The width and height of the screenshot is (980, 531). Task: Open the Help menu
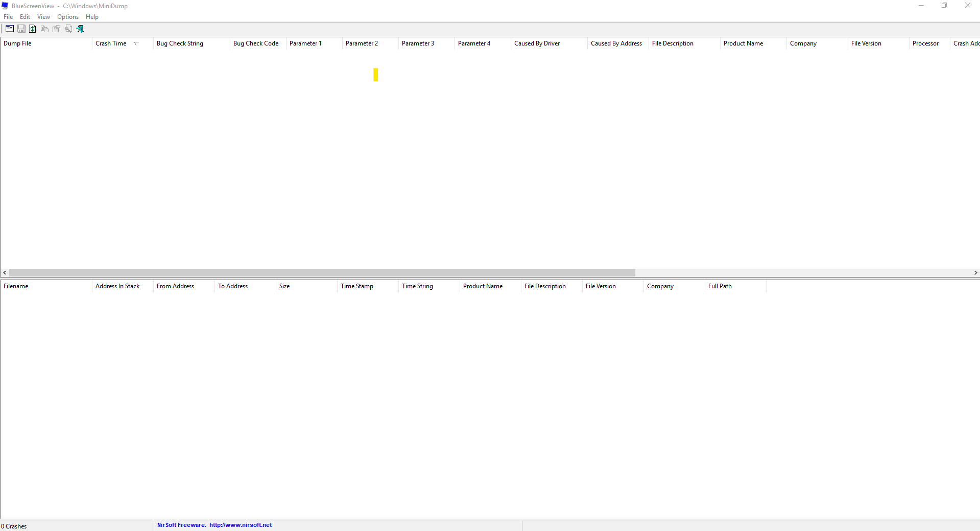coord(92,17)
